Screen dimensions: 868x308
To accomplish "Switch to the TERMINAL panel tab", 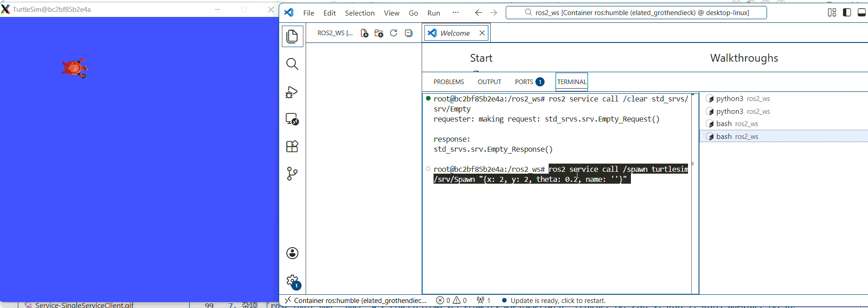I will [x=572, y=82].
